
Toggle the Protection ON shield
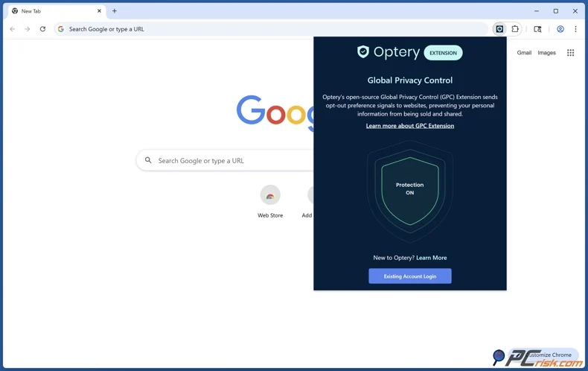(x=410, y=191)
